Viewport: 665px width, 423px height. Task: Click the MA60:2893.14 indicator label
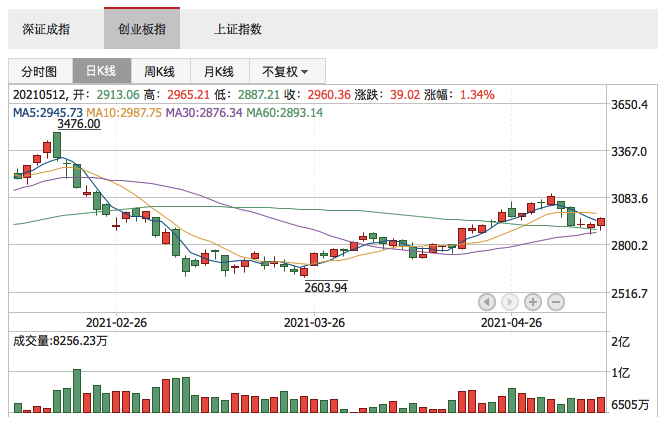point(285,112)
